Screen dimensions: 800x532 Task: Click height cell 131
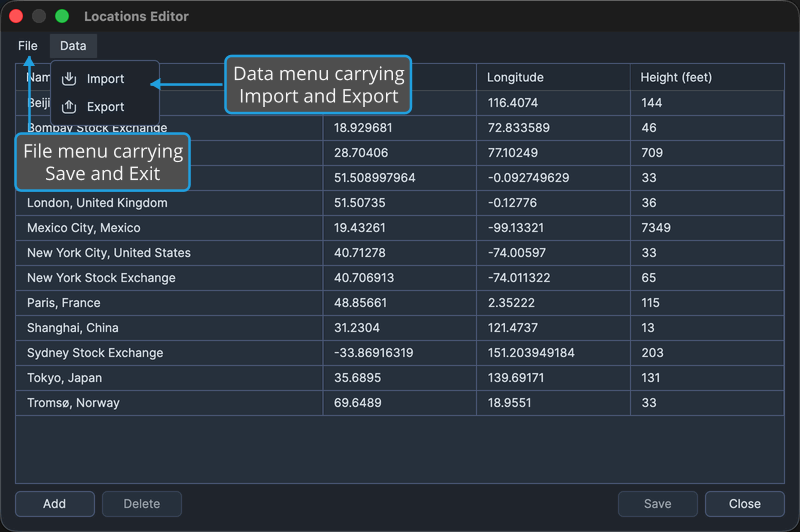coord(707,378)
